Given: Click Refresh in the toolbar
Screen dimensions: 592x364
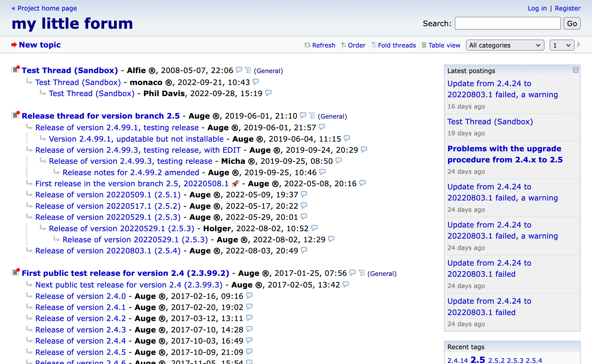Looking at the screenshot, I should point(323,45).
